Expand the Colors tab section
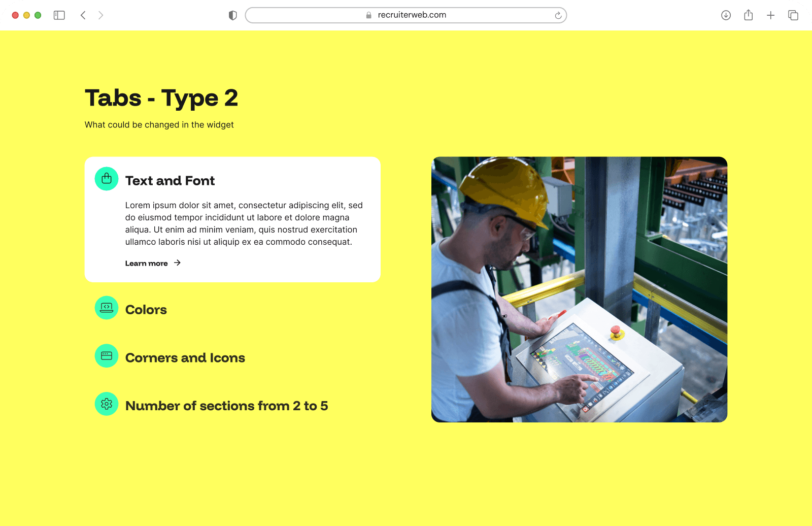This screenshot has height=526, width=812. 146,310
